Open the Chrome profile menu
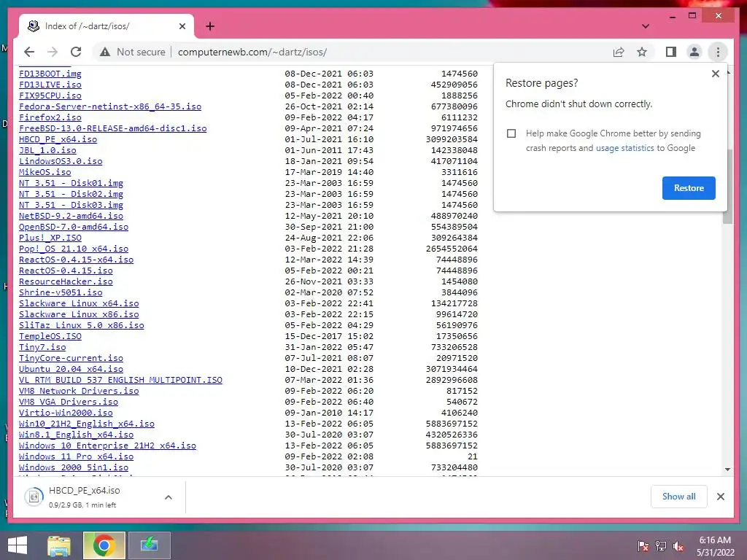 (694, 52)
